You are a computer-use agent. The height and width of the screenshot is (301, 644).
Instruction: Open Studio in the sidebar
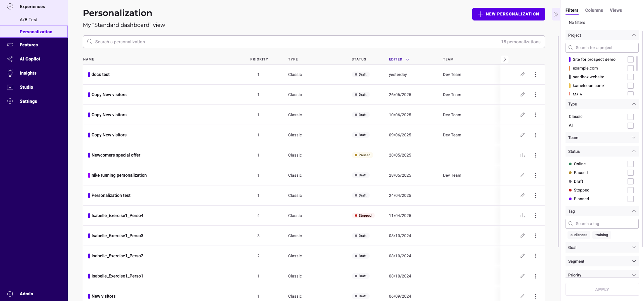pos(26,87)
